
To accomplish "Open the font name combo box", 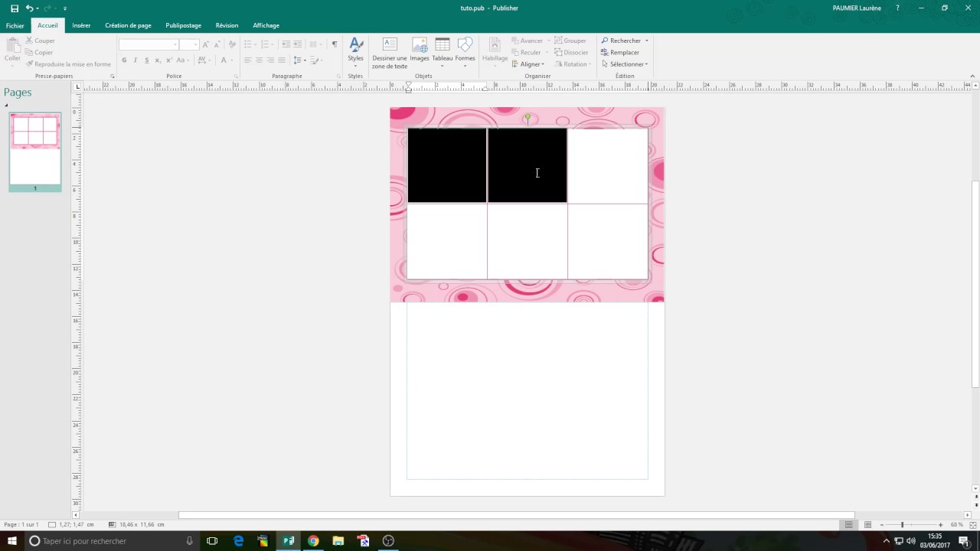I will pyautogui.click(x=149, y=44).
